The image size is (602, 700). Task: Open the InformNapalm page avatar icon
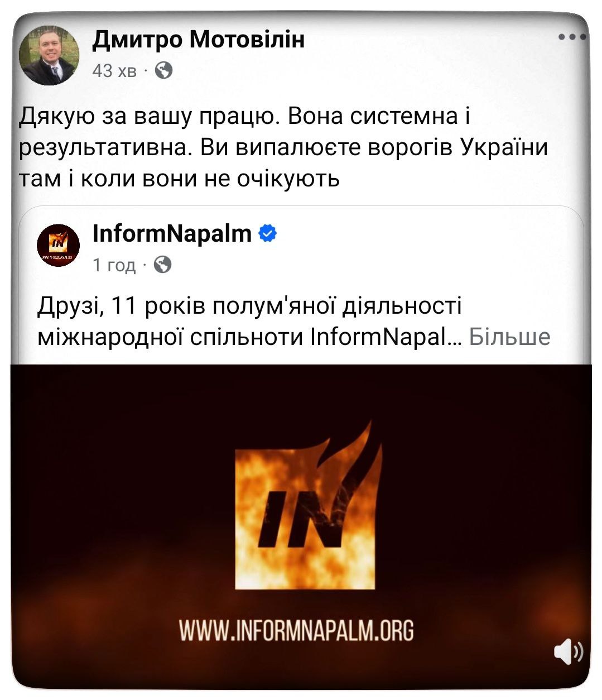(58, 246)
